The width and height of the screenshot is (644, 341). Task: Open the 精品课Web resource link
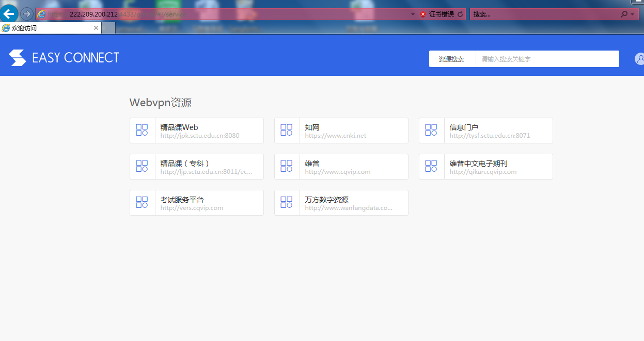[197, 131]
